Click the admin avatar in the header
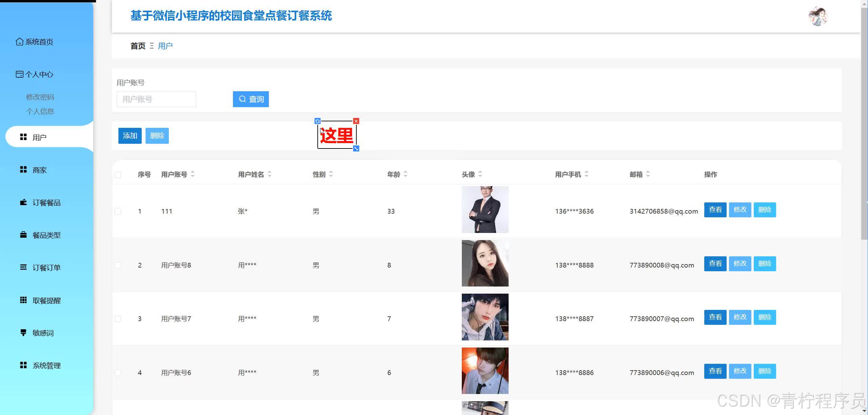The height and width of the screenshot is (415, 868). click(x=818, y=16)
